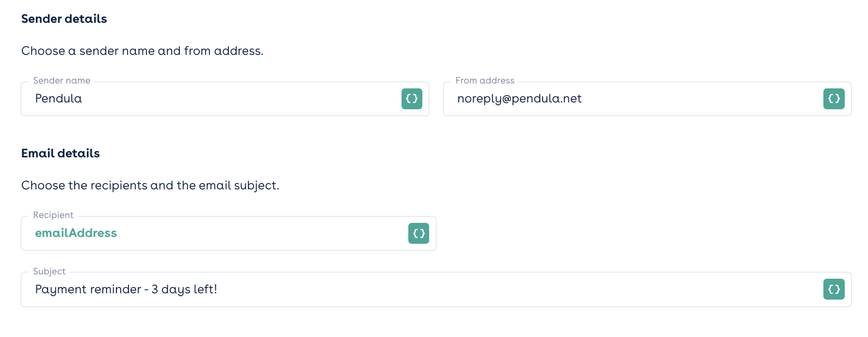Place cursor on 'Payment reminder - 3 days left!' text
The image size is (868, 337).
coord(126,289)
